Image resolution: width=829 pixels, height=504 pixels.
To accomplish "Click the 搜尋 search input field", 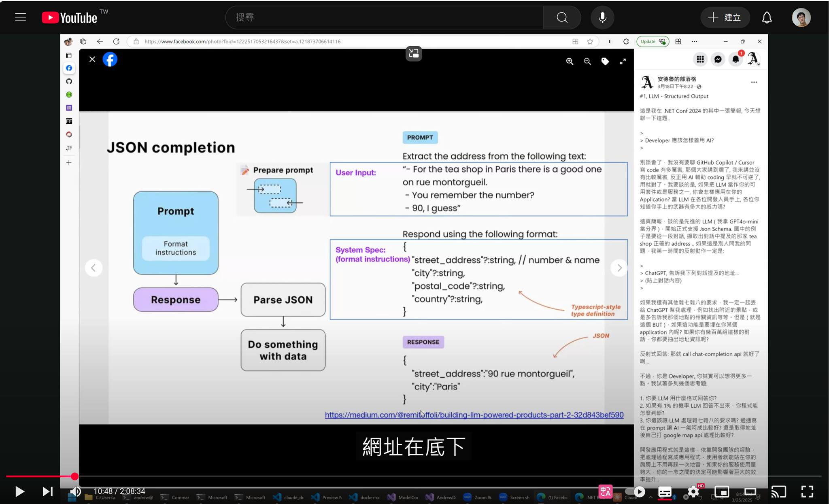I will (x=385, y=17).
